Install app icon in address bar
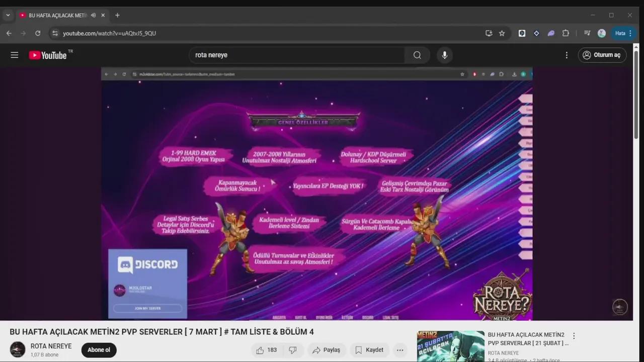Image resolution: width=644 pixels, height=362 pixels. [489, 33]
